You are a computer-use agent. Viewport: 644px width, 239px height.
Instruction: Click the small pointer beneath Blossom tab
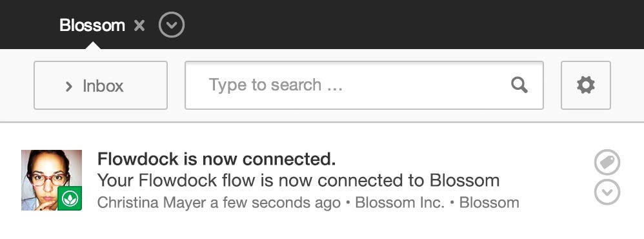pos(93,45)
